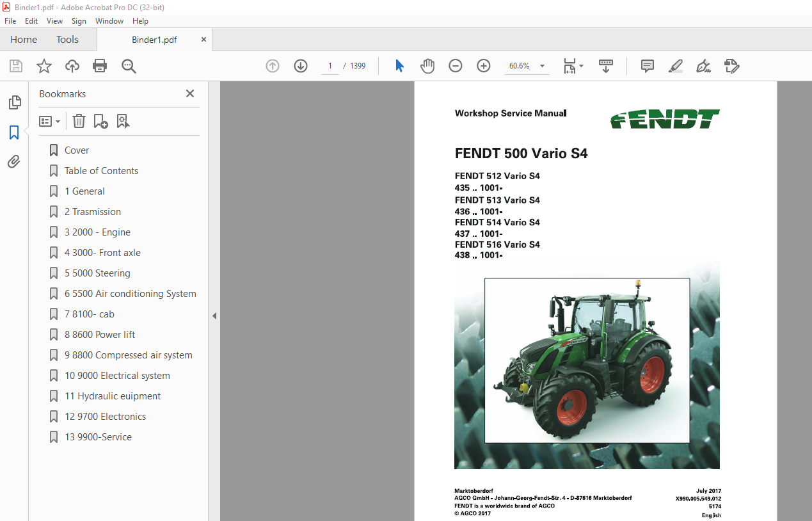This screenshot has height=521, width=812.
Task: Zoom out with the minus button
Action: tap(456, 66)
